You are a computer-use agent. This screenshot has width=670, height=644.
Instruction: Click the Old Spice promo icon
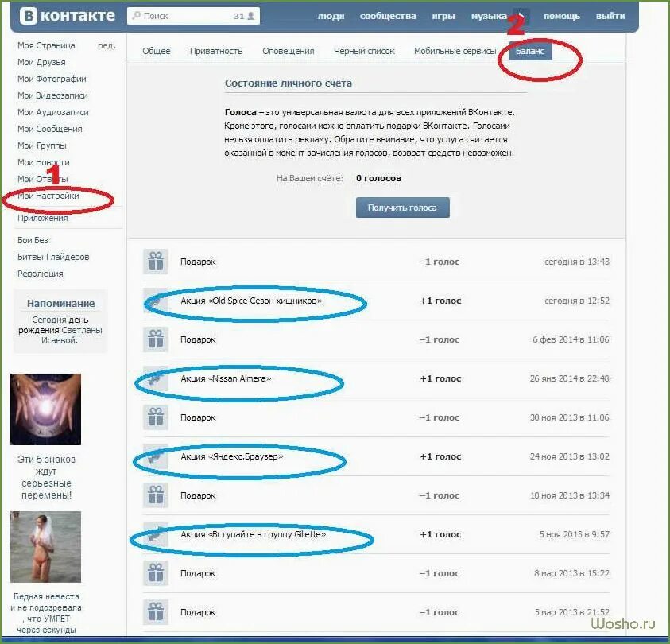pos(156,301)
